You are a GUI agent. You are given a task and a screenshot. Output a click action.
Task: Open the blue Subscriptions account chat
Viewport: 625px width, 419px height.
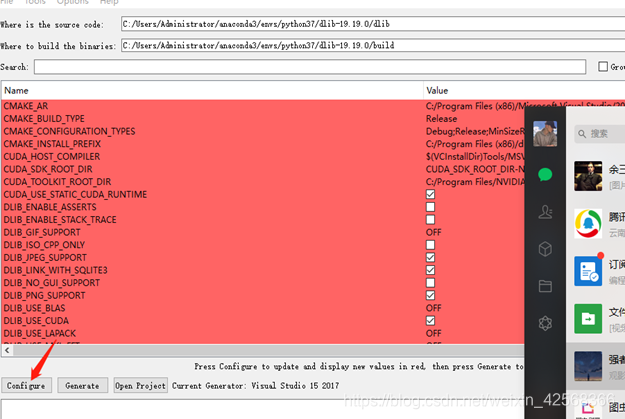(x=588, y=271)
